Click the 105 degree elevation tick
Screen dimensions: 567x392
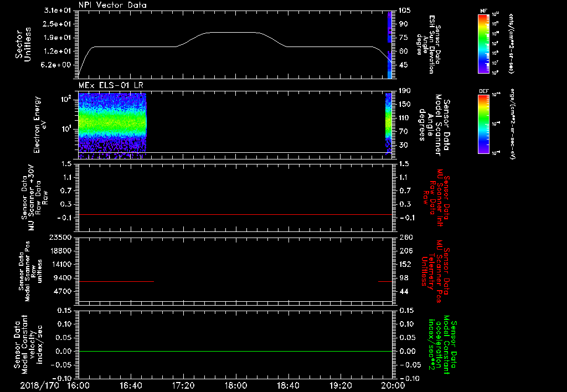pos(405,11)
